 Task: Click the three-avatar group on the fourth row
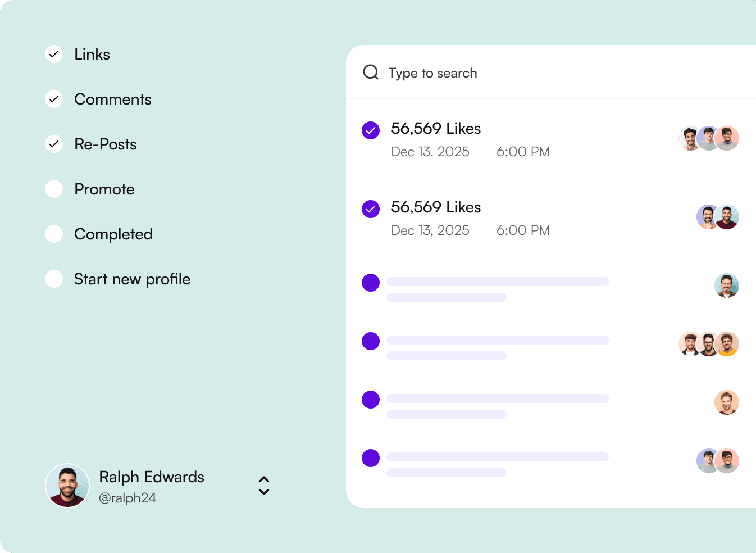click(x=709, y=344)
